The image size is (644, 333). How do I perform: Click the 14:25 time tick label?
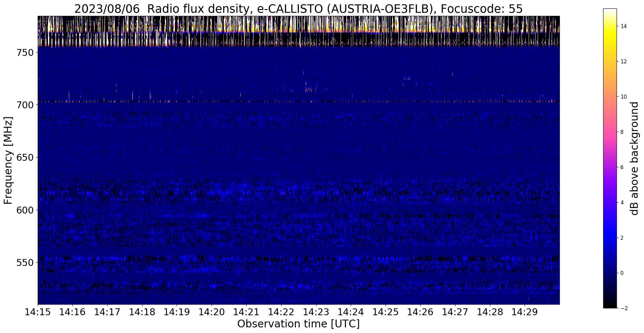coord(386,312)
